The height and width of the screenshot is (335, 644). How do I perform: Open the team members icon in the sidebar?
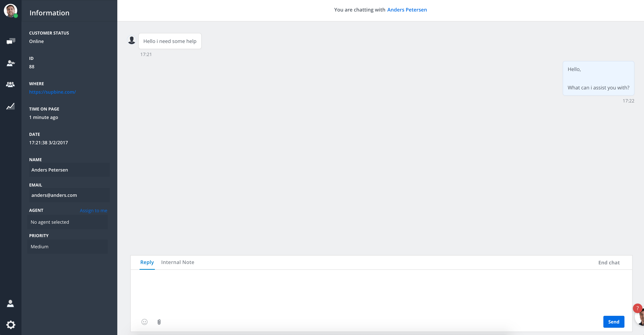coord(11,85)
